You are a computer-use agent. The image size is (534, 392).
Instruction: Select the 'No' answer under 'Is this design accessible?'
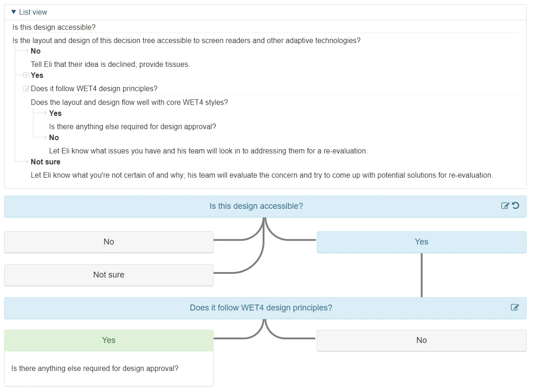(x=109, y=242)
